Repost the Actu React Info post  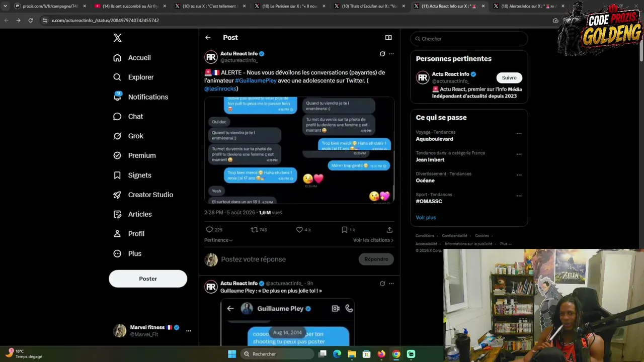pyautogui.click(x=254, y=230)
